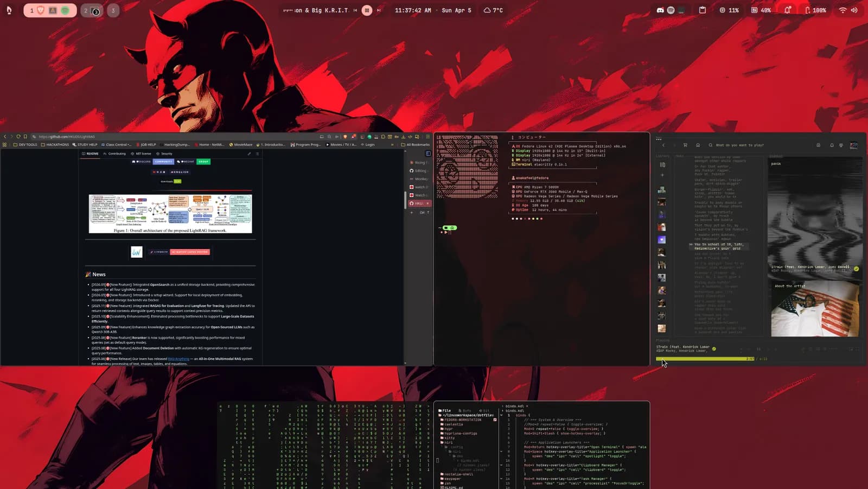Click the plus icon in Spotify library

tap(662, 175)
